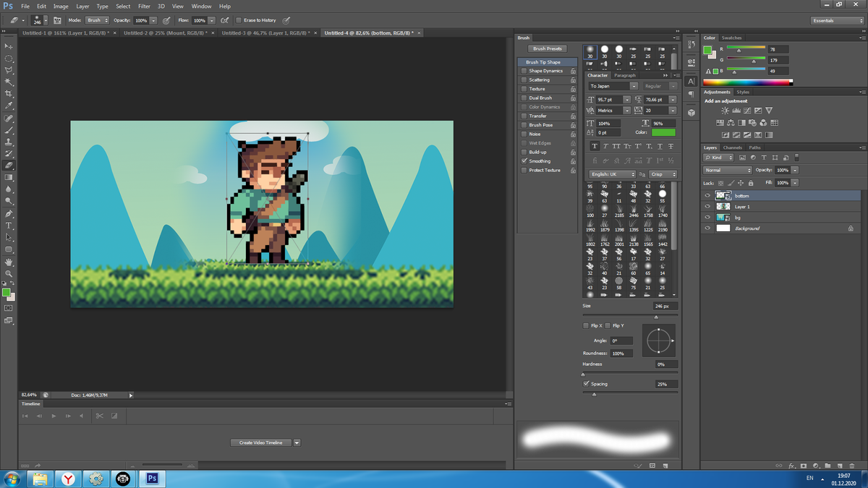
Task: Select the Elliptical Marquee tool
Action: click(9, 59)
